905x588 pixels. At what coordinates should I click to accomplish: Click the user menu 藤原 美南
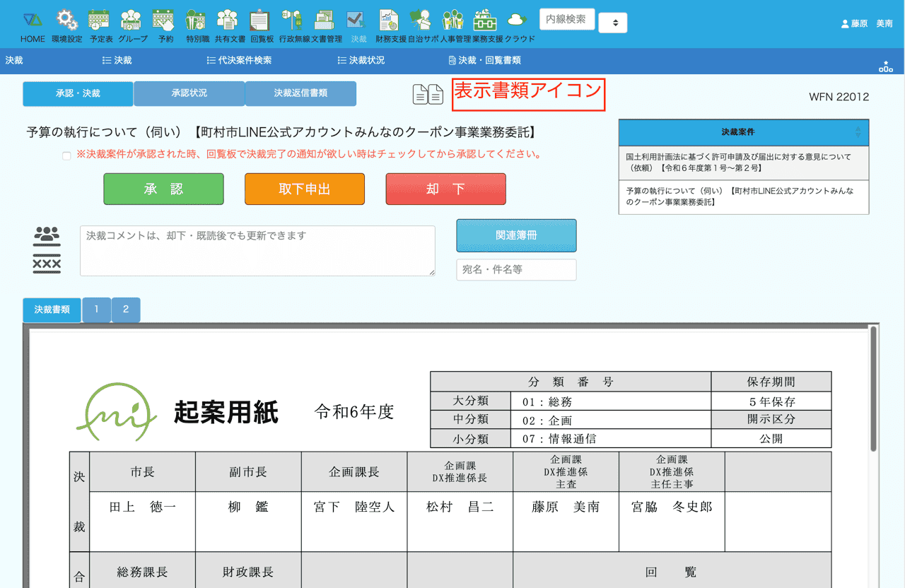867,23
